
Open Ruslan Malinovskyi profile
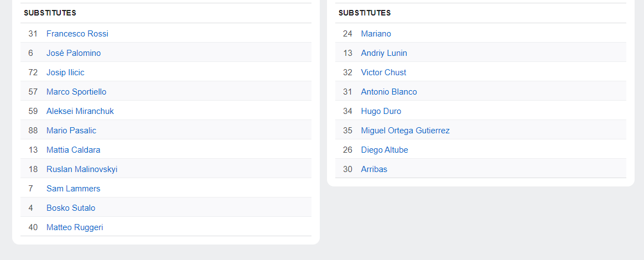(x=82, y=169)
